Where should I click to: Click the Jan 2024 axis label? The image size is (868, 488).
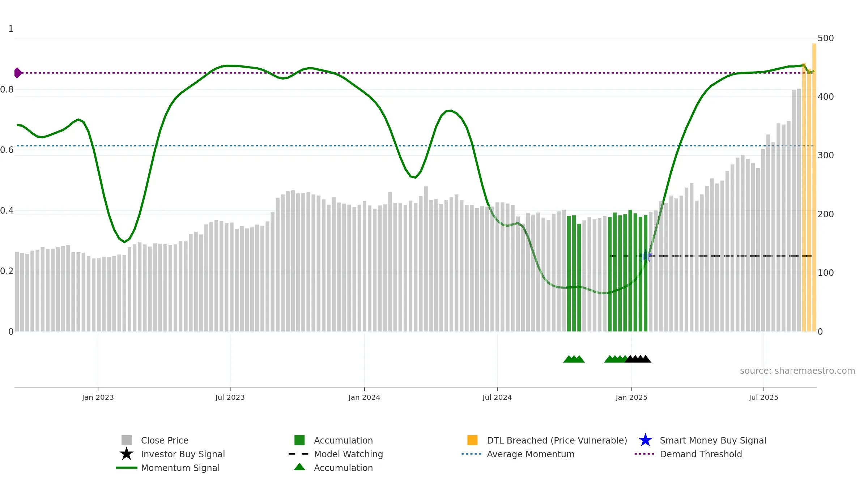[364, 397]
